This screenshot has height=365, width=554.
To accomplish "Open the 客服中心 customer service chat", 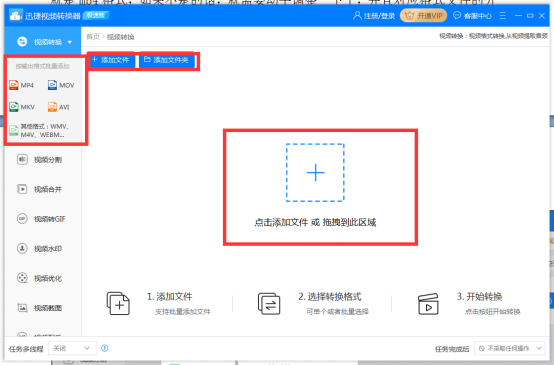I will coord(472,16).
